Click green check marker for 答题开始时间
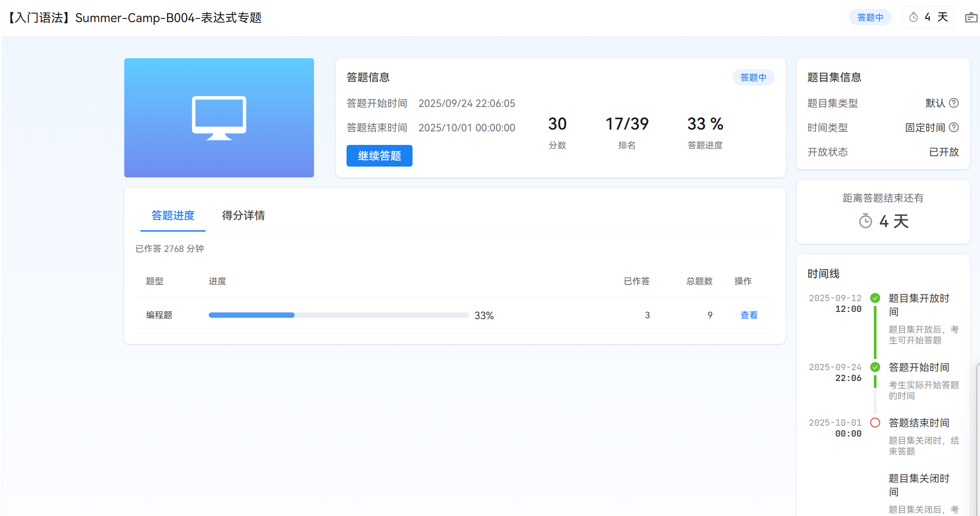 click(875, 367)
